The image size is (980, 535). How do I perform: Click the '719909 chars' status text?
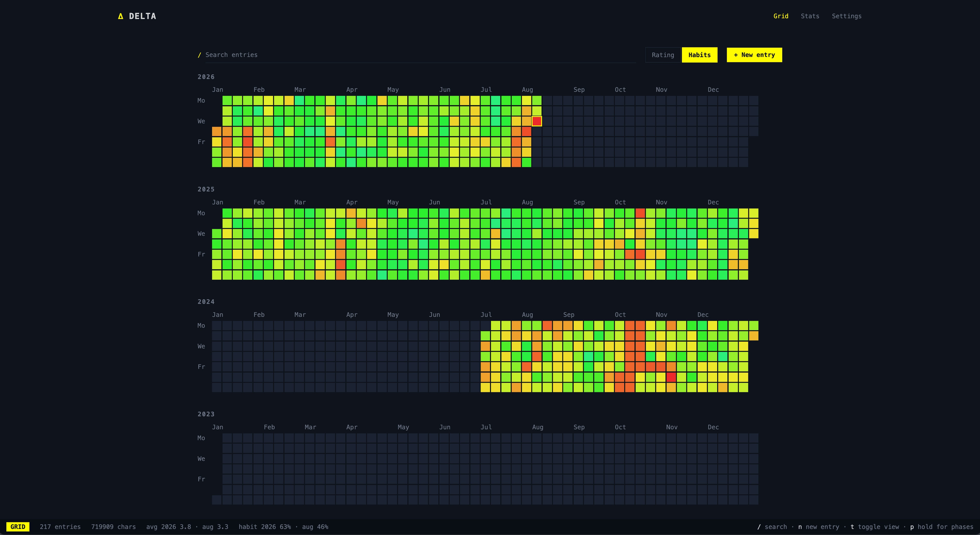[x=113, y=527]
